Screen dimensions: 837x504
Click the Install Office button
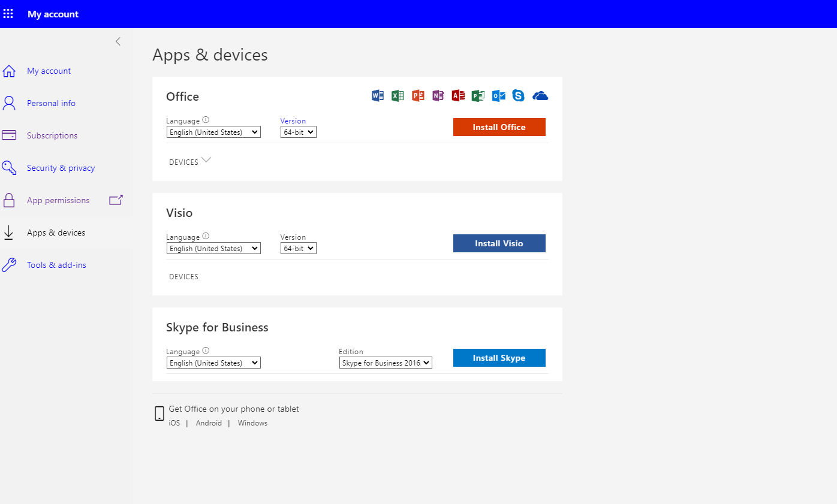point(499,127)
